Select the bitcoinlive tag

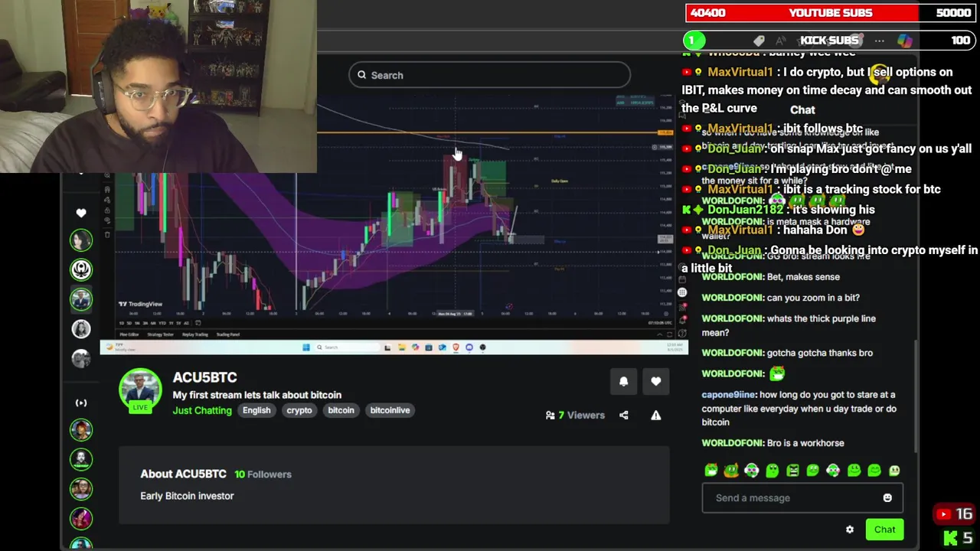tap(390, 410)
